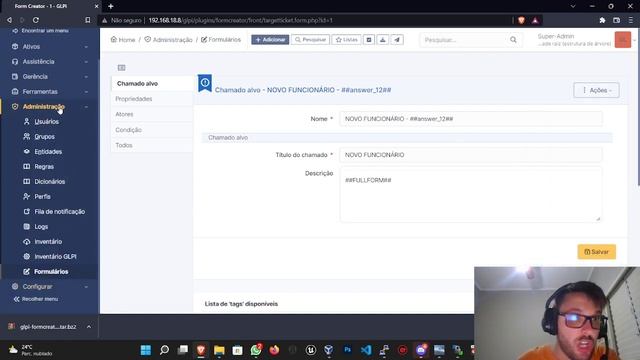The image size is (640, 360).
Task: Open the Usuários menu item
Action: coord(47,122)
